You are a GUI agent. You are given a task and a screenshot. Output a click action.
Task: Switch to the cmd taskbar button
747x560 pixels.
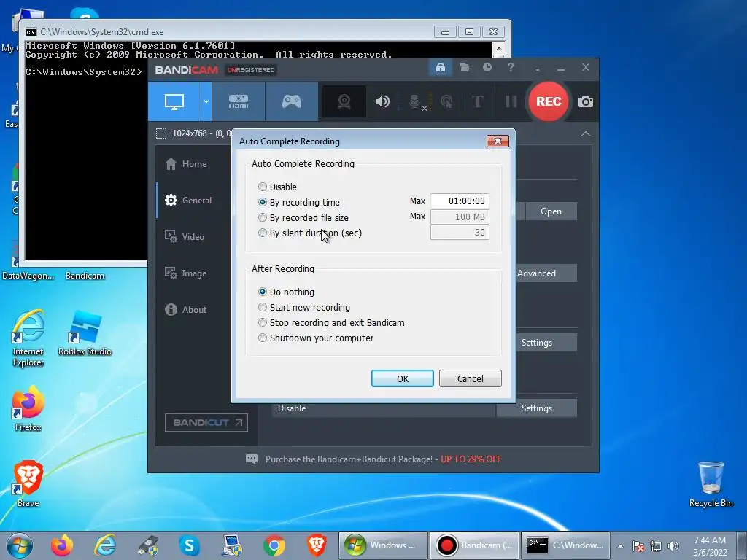coord(565,545)
